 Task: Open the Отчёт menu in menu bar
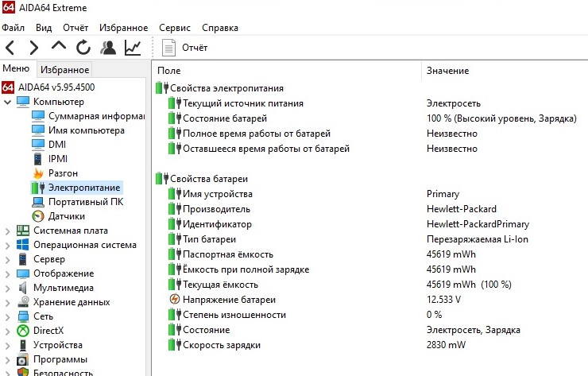(x=75, y=28)
